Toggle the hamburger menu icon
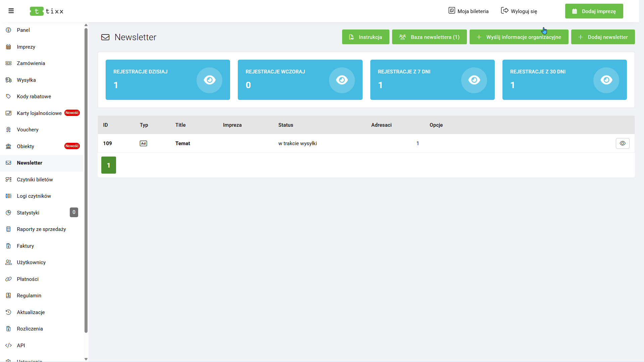This screenshot has width=644, height=362. [x=11, y=11]
